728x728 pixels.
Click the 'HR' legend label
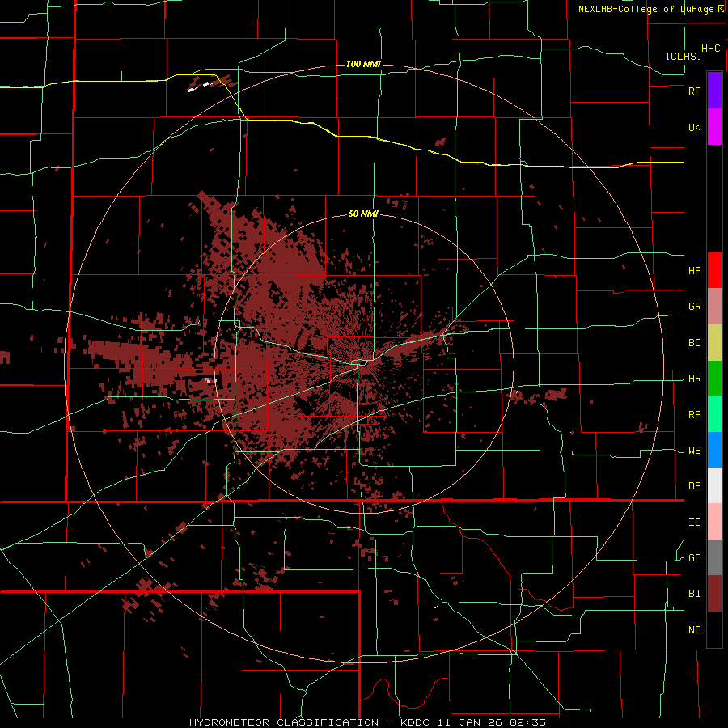(694, 379)
